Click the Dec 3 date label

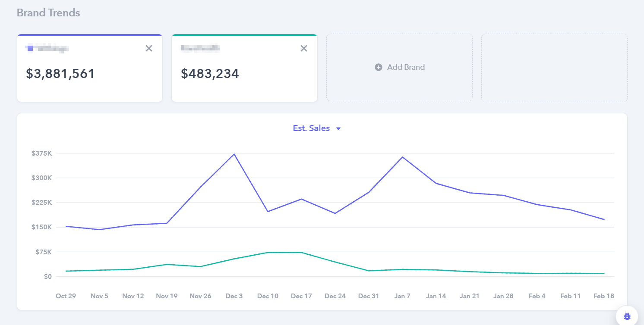[x=234, y=296]
